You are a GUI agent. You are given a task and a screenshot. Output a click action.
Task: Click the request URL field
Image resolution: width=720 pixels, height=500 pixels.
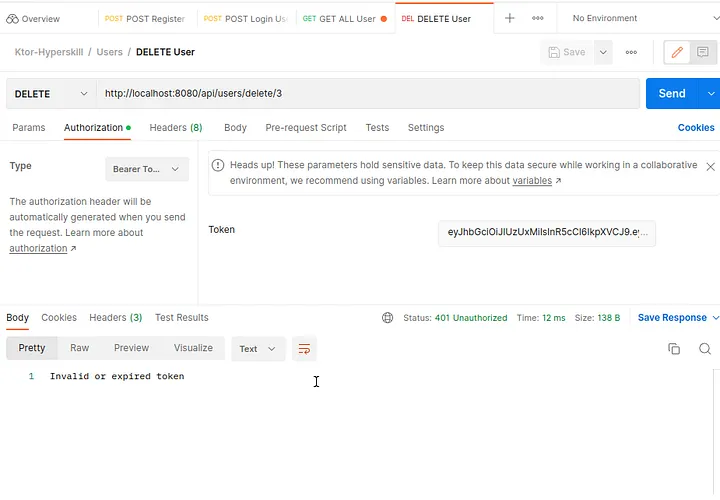pos(368,94)
